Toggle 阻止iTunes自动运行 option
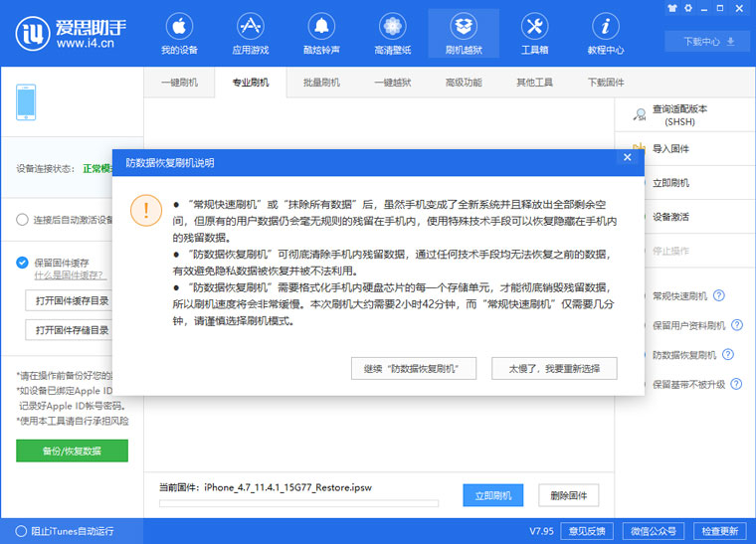This screenshot has width=756, height=544. [21, 531]
